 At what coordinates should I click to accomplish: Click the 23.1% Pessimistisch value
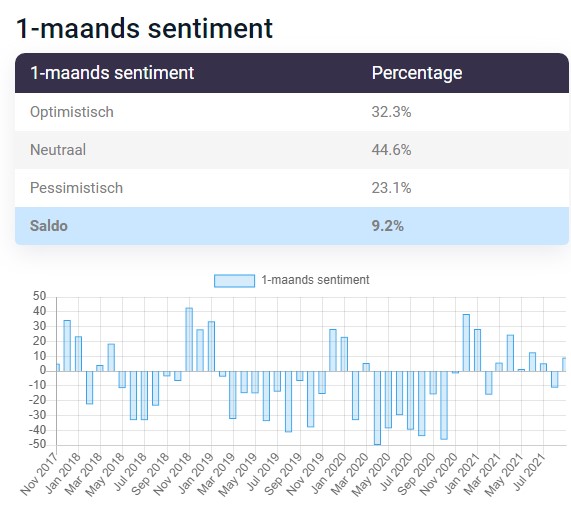tap(391, 188)
